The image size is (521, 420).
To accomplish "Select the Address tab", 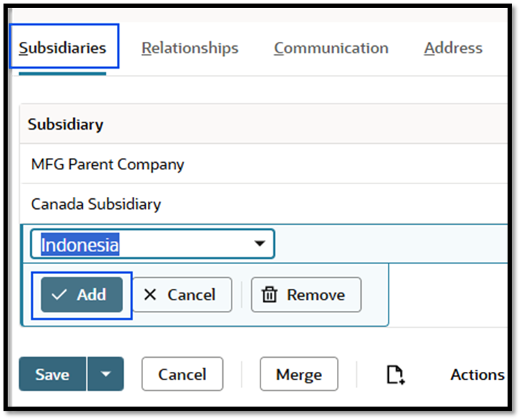I will 453,48.
